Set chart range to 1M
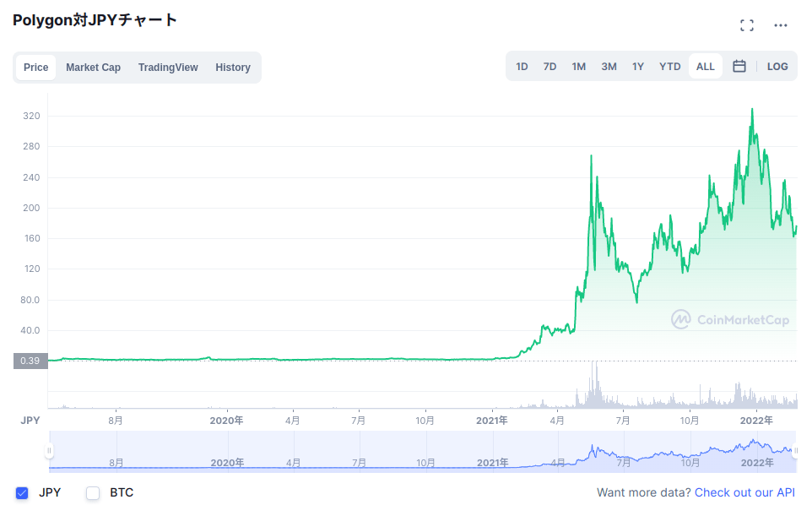Viewport: 812px width, 516px height. [578, 67]
